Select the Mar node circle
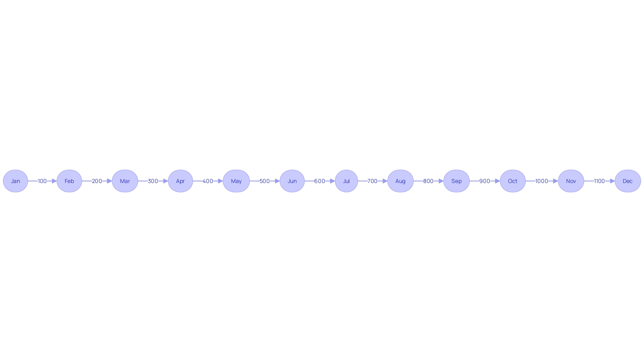This screenshot has width=644, height=362. pyautogui.click(x=124, y=181)
